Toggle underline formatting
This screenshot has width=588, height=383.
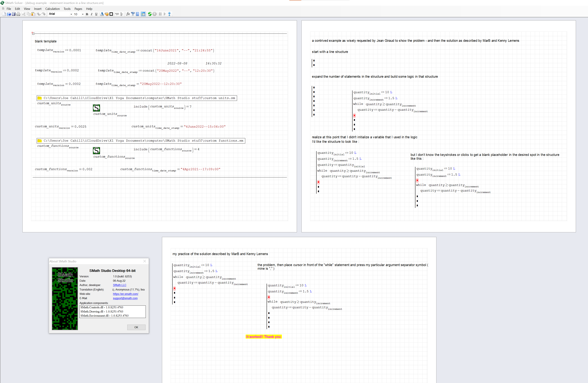pos(96,14)
